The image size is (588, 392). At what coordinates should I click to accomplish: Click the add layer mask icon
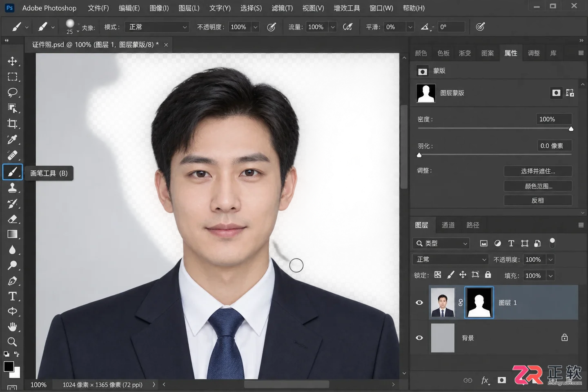[502, 380]
